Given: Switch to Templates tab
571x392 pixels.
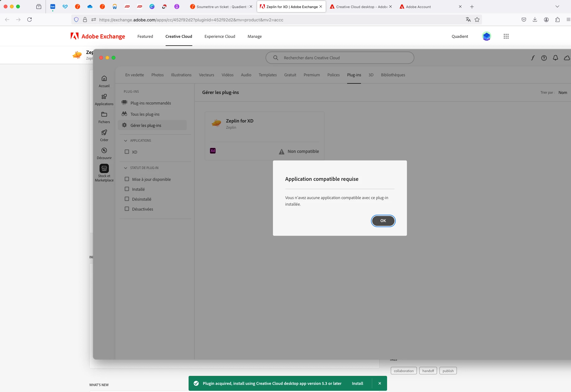Looking at the screenshot, I should click(268, 75).
